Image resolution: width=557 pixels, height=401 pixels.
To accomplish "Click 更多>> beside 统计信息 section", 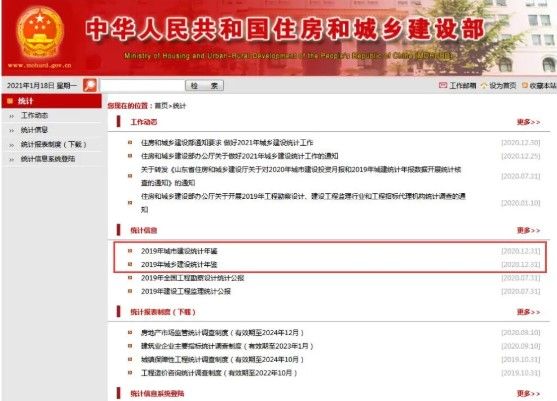I will click(528, 231).
